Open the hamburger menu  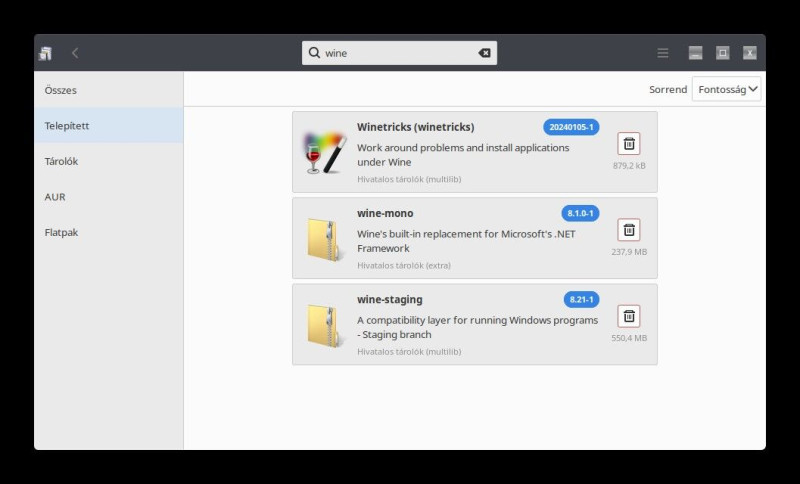663,53
